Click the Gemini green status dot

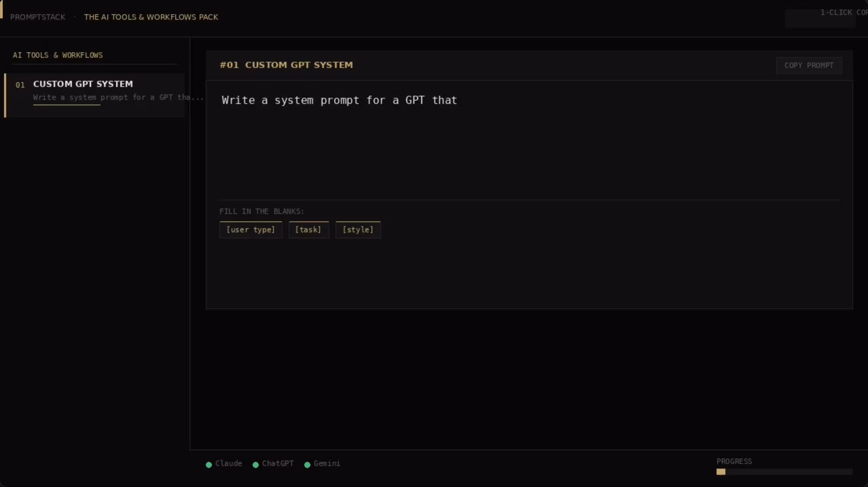click(307, 465)
